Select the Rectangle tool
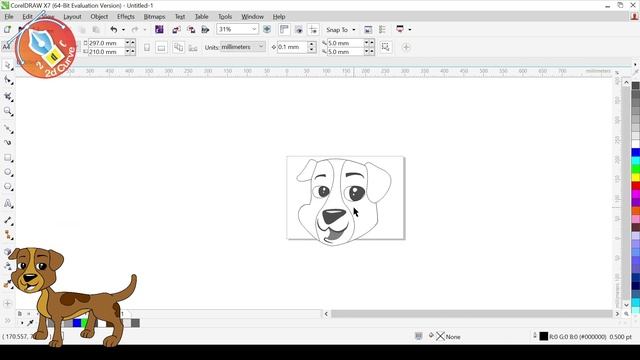 click(x=7, y=158)
